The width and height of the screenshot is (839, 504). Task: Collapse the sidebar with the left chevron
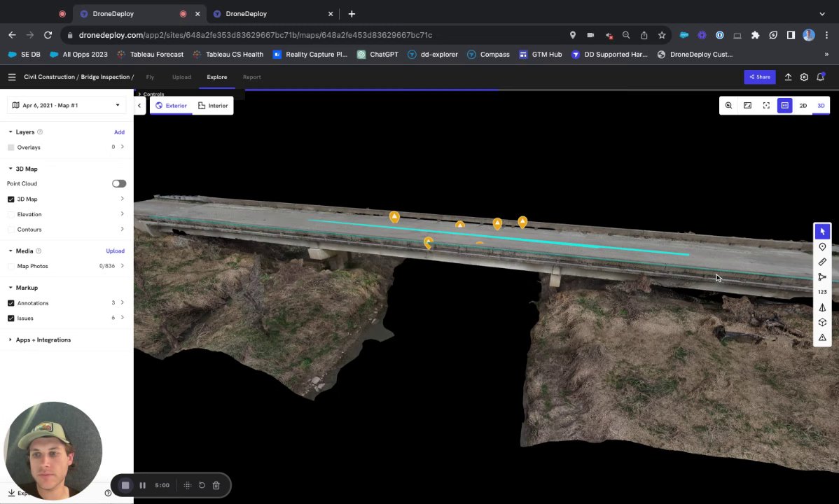[x=139, y=106]
